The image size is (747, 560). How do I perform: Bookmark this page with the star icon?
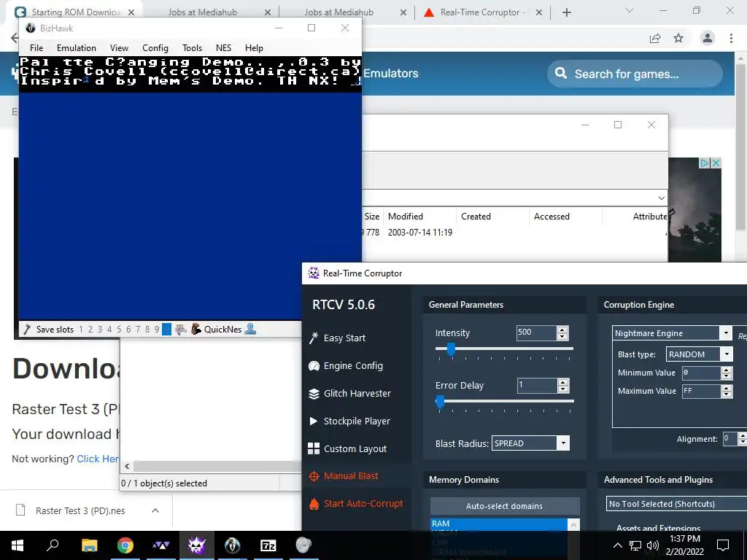pyautogui.click(x=678, y=38)
